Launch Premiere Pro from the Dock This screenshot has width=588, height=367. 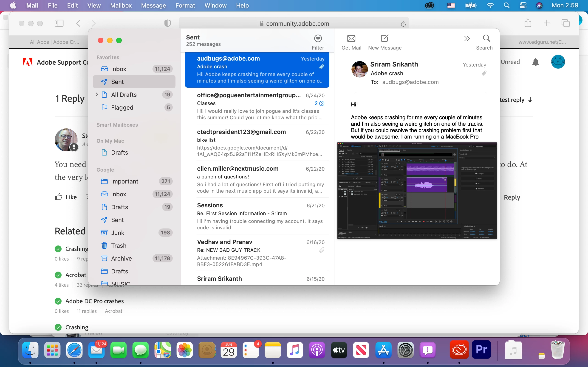coord(481,350)
